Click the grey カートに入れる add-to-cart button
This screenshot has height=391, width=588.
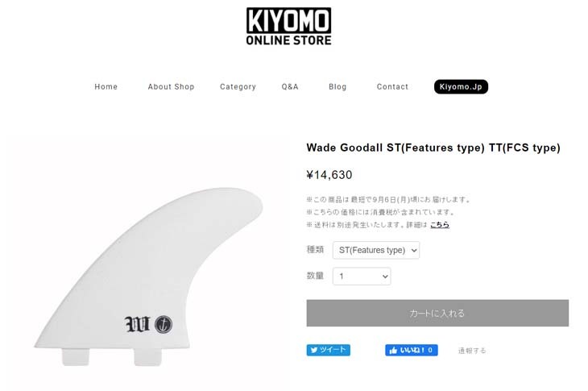pyautogui.click(x=437, y=313)
